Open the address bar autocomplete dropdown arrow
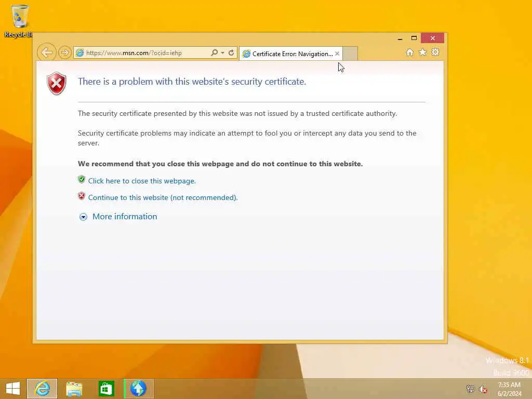This screenshot has height=399, width=532. point(222,53)
